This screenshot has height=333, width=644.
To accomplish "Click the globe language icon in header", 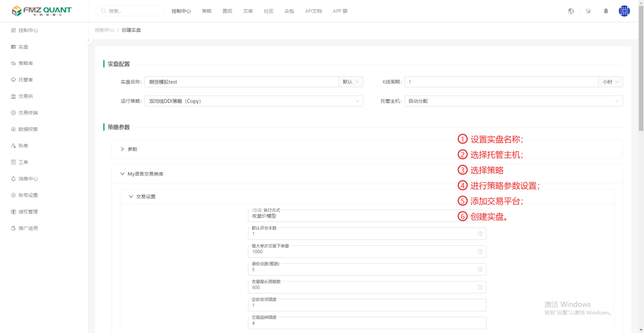I will 571,11.
